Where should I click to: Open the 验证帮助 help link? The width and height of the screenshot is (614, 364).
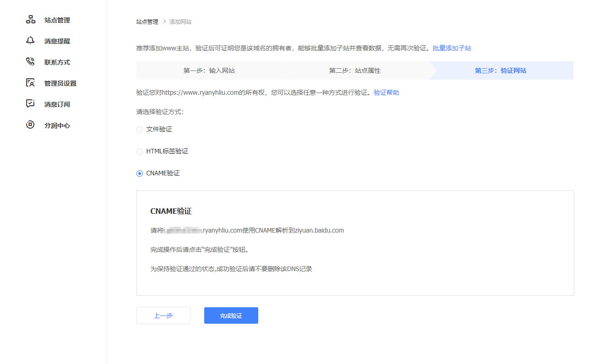coord(386,92)
